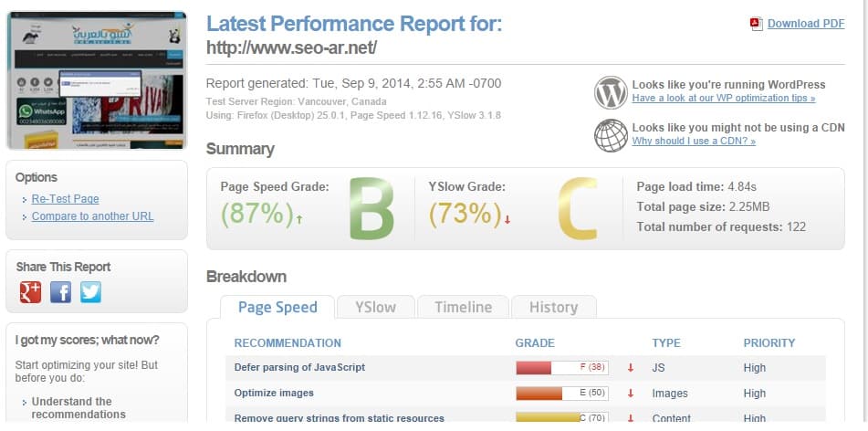The image size is (868, 431).
Task: Open the Timeline tab
Action: coord(464,308)
